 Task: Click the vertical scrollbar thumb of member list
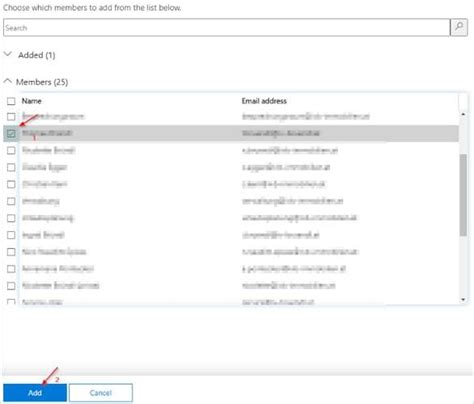click(463, 195)
